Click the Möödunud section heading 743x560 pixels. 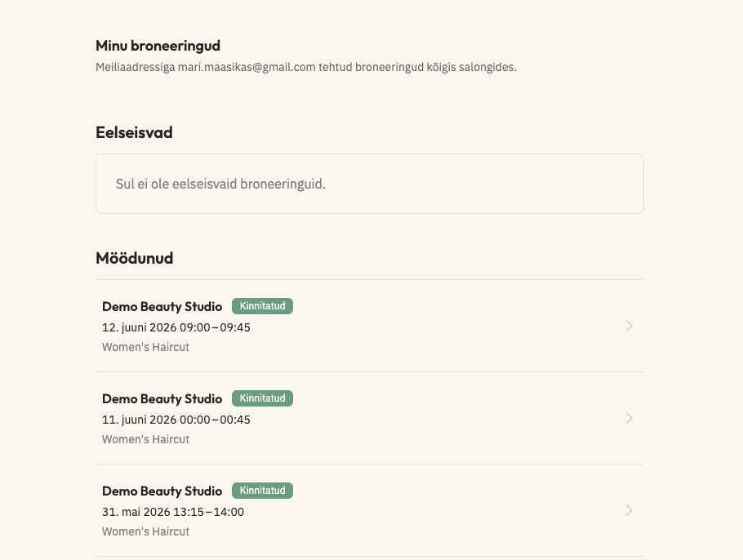135,258
